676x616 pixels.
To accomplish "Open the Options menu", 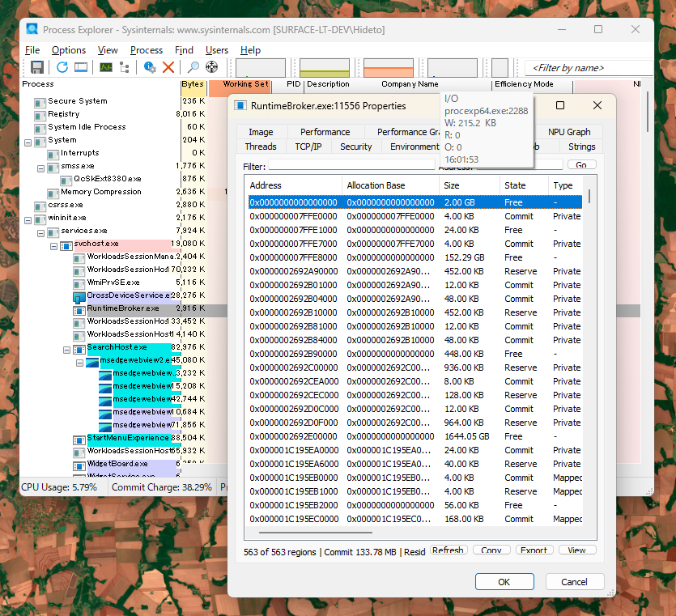I will click(69, 50).
